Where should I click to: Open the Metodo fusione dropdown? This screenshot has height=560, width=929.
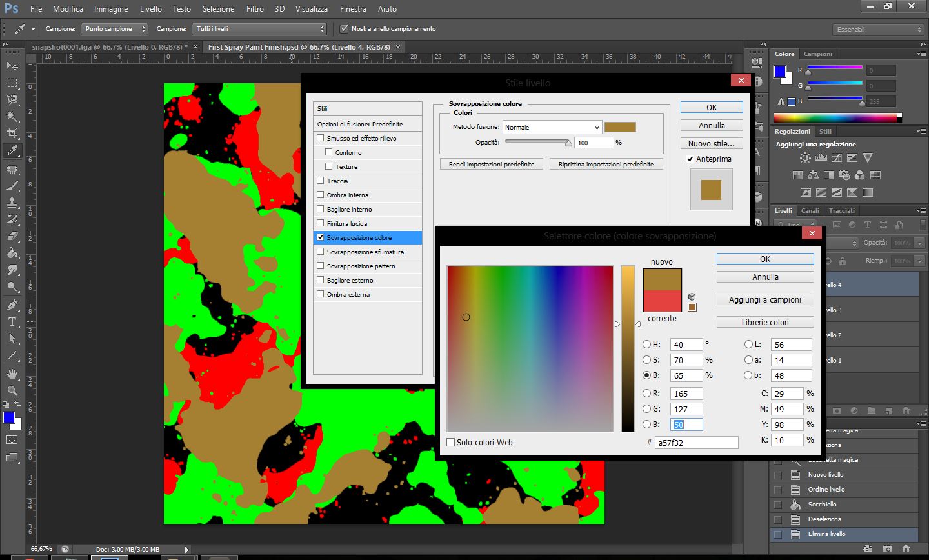(x=552, y=127)
